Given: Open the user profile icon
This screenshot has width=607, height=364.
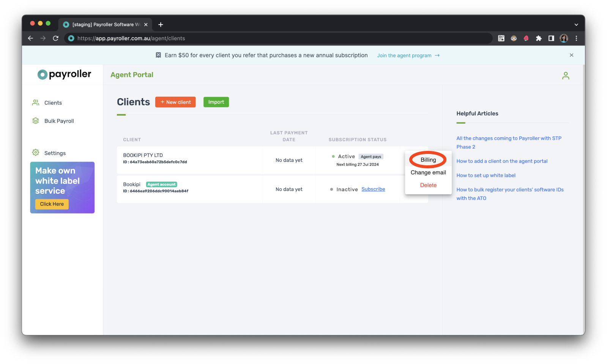Looking at the screenshot, I should click(566, 76).
